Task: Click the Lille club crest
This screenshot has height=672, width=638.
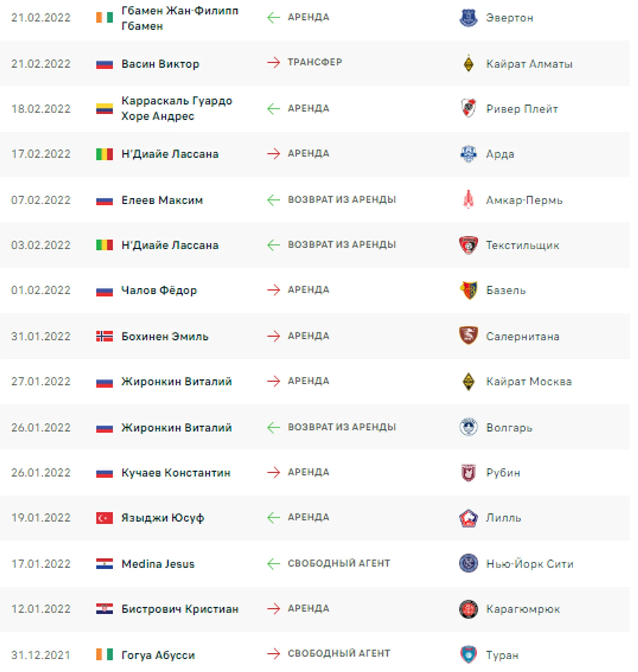Action: pyautogui.click(x=468, y=518)
